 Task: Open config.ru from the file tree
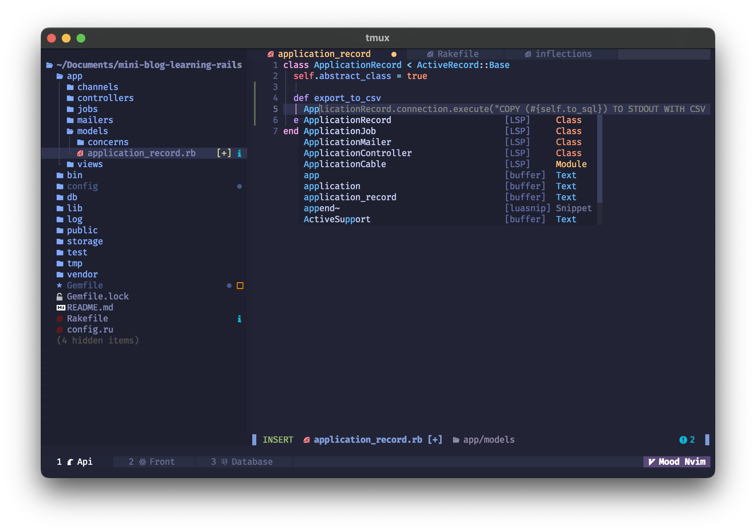pyautogui.click(x=90, y=330)
